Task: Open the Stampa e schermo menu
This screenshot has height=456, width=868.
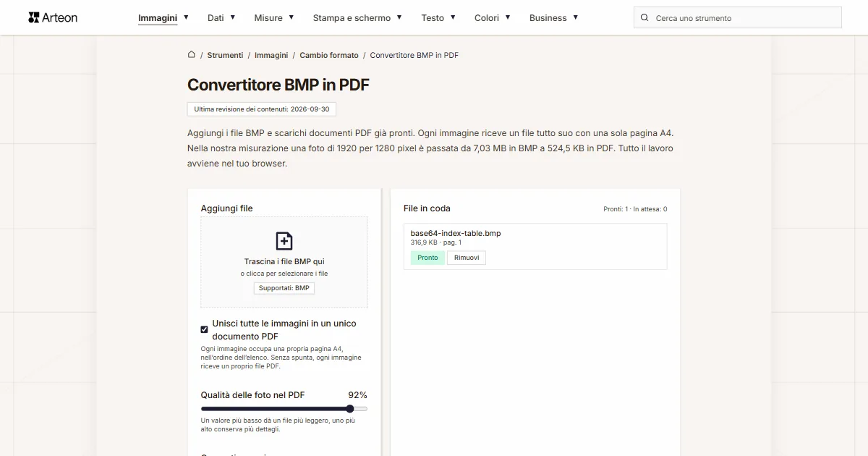Action: 352,17
